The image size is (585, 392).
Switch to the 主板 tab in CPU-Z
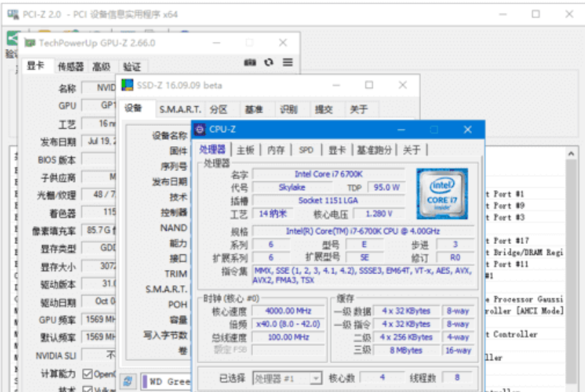(x=245, y=150)
